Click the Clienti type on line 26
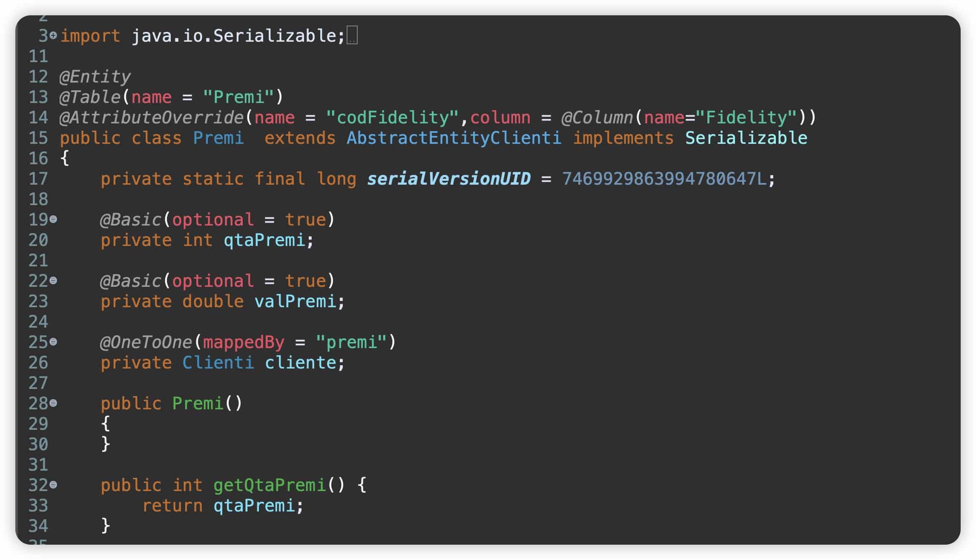This screenshot has height=560, width=976. [218, 363]
